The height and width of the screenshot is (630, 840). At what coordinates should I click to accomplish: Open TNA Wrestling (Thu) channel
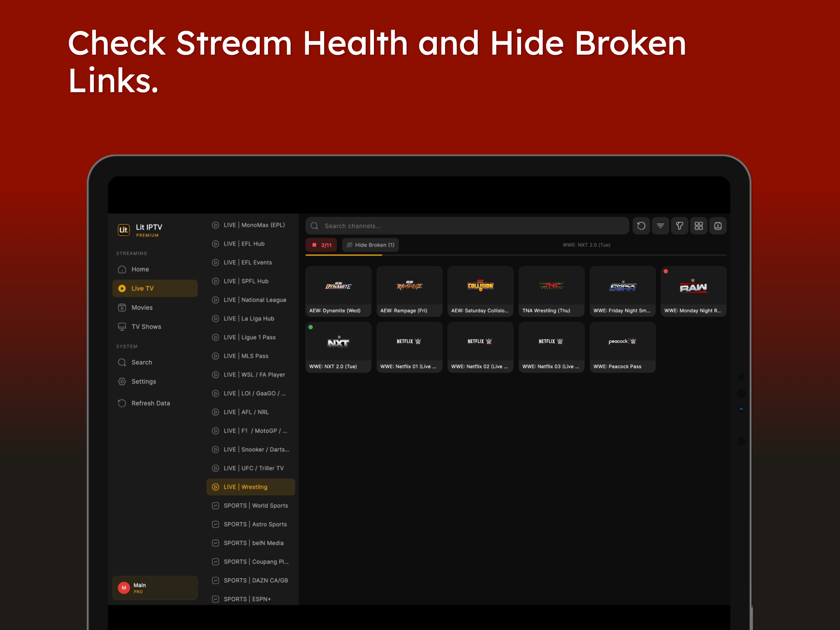[551, 291]
